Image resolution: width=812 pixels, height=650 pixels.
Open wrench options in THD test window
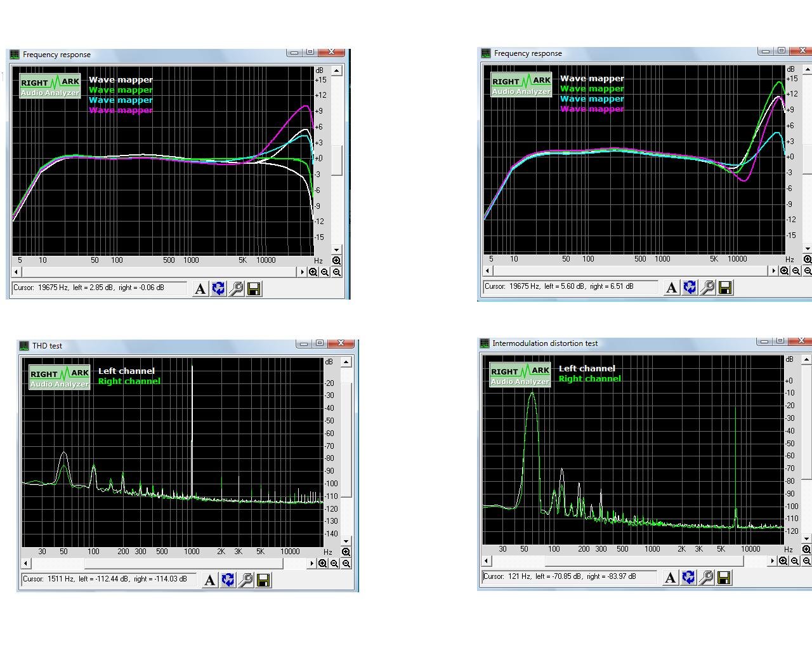pos(246,580)
